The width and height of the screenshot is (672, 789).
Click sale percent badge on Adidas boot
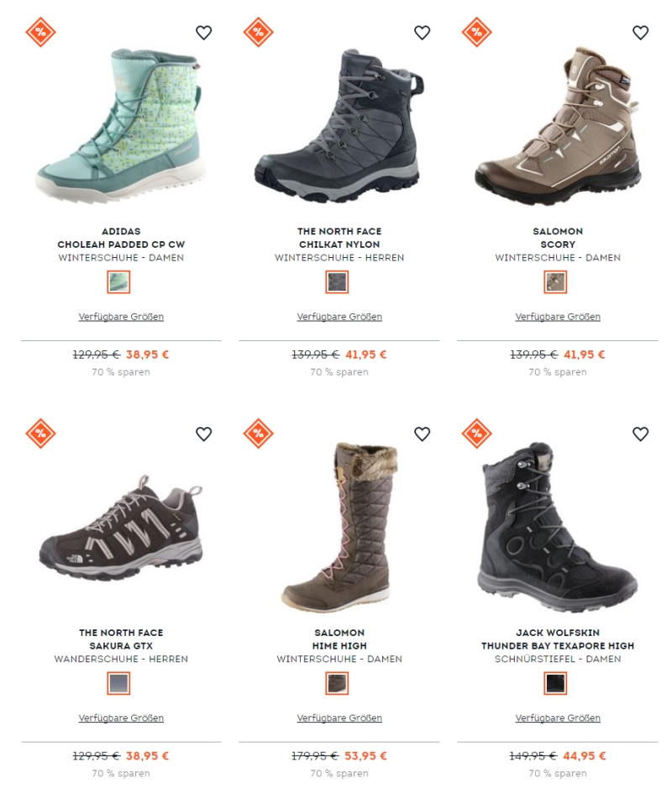pyautogui.click(x=41, y=32)
